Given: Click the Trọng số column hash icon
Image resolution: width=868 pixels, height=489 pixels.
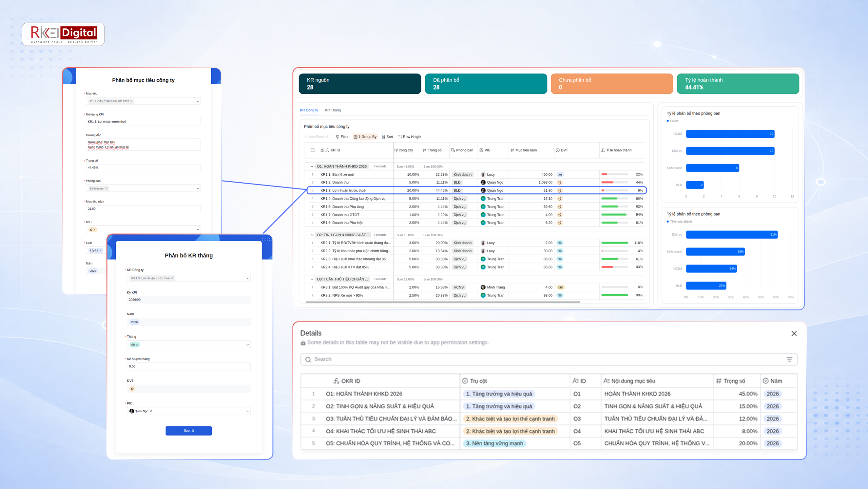Looking at the screenshot, I should point(424,150).
